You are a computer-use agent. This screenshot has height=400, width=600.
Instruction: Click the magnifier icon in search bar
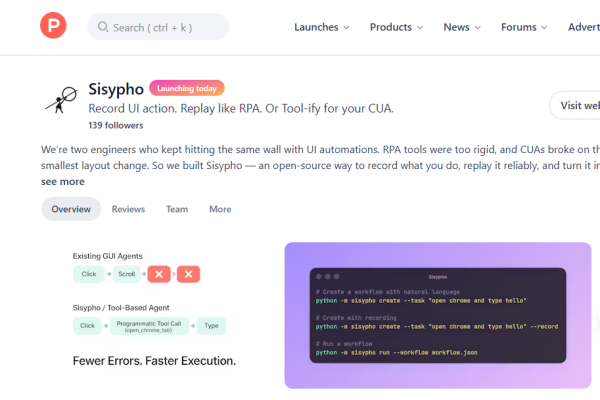coord(103,27)
